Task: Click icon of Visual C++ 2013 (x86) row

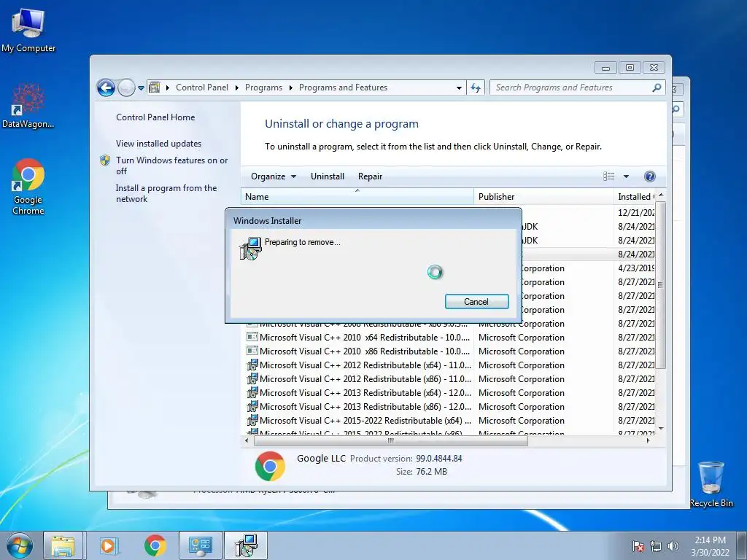Action: (252, 407)
